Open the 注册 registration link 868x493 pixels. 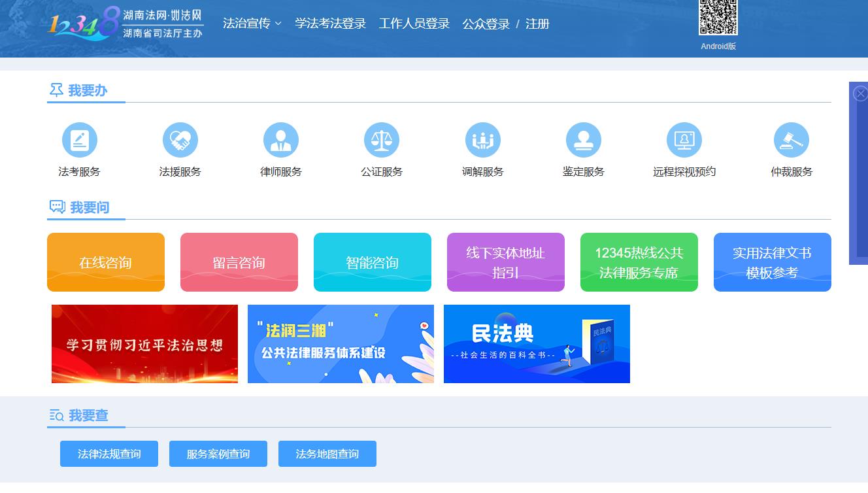coord(537,24)
